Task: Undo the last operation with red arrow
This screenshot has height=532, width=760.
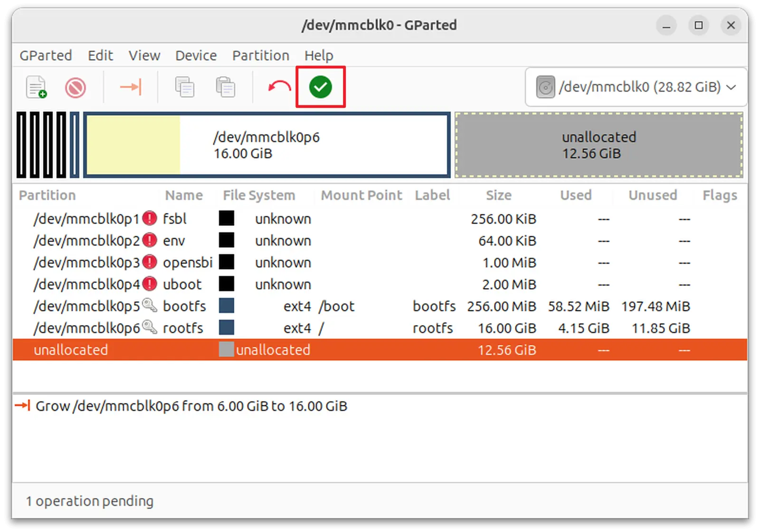Action: pos(279,87)
